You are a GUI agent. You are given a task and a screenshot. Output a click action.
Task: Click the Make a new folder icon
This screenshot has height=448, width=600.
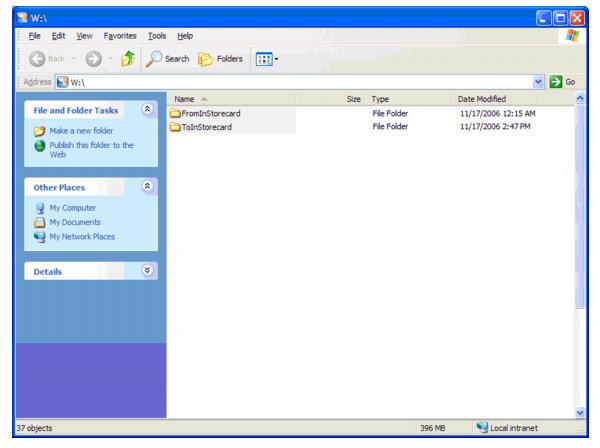tap(39, 131)
